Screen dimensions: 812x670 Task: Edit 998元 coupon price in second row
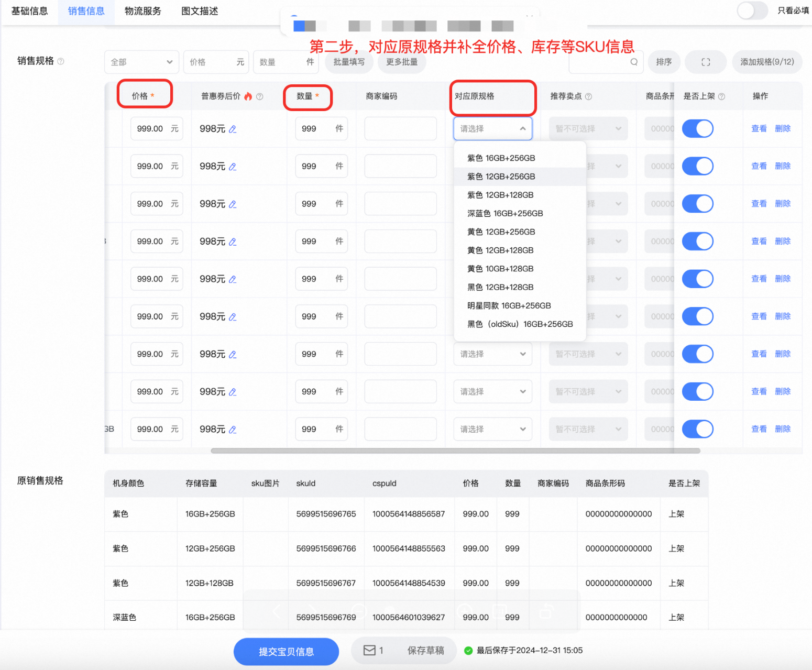pyautogui.click(x=233, y=167)
